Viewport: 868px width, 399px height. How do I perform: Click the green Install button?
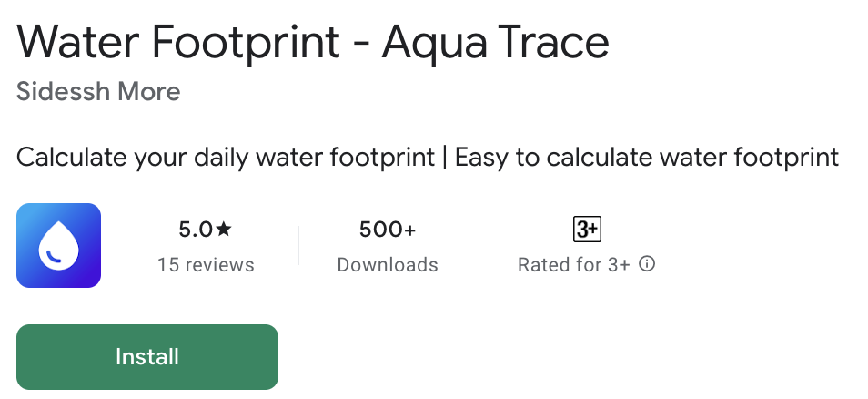pyautogui.click(x=147, y=357)
